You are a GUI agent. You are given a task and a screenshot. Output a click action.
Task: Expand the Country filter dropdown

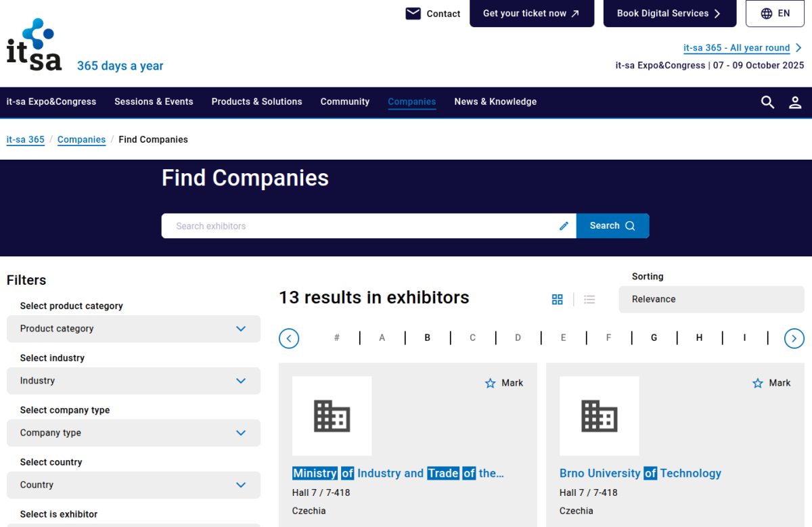point(133,485)
